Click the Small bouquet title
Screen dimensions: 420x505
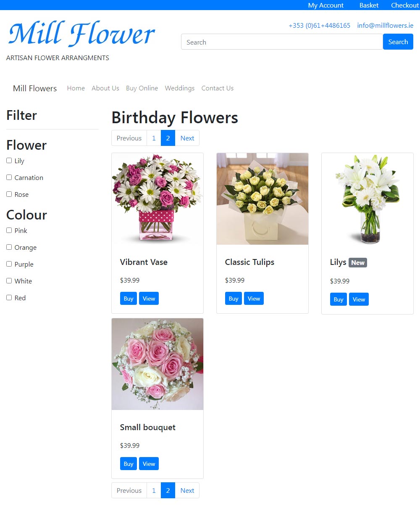[x=148, y=427]
